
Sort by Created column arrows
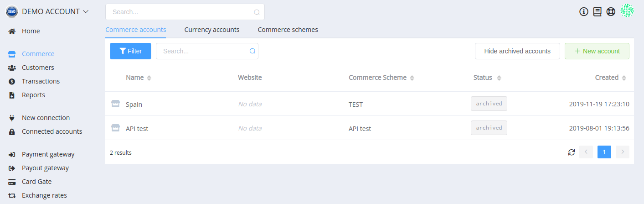click(624, 78)
